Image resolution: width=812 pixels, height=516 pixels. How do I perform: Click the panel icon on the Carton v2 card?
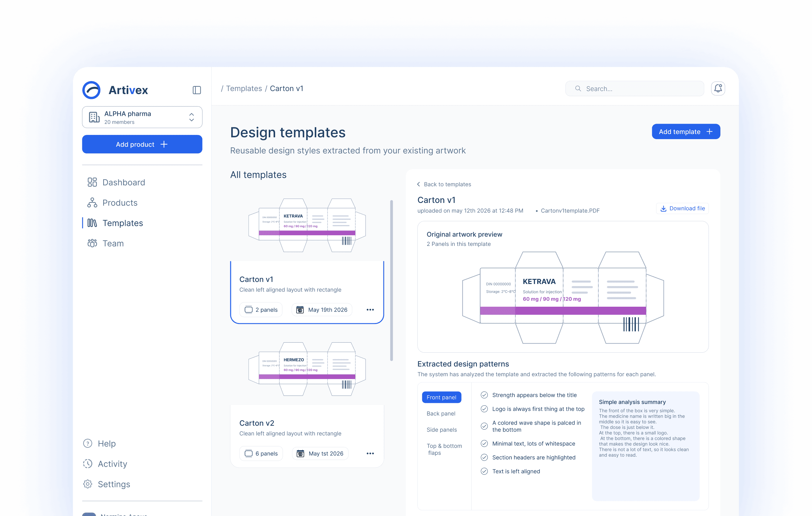tap(248, 454)
